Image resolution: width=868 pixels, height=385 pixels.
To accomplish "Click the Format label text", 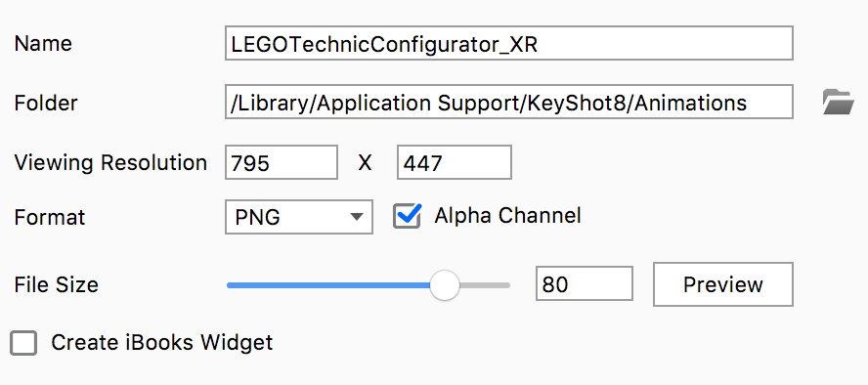I will (50, 217).
